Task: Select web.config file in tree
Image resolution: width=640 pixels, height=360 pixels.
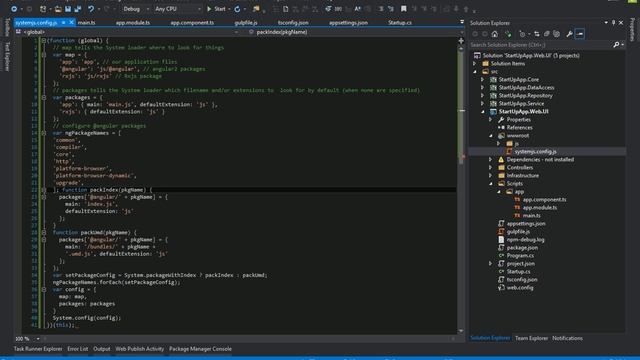Action: [x=520, y=288]
